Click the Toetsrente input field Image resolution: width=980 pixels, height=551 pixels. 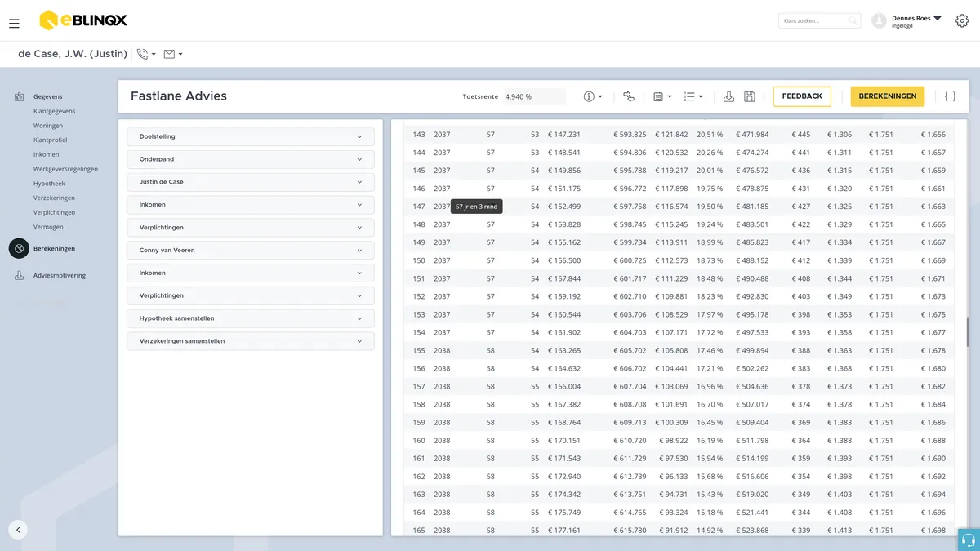tap(534, 96)
